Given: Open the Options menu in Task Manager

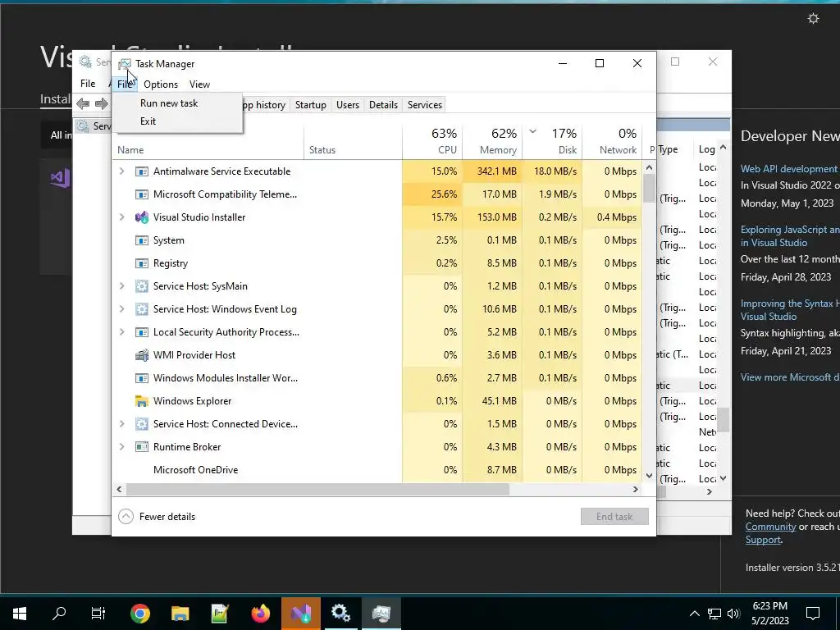Looking at the screenshot, I should (x=161, y=84).
